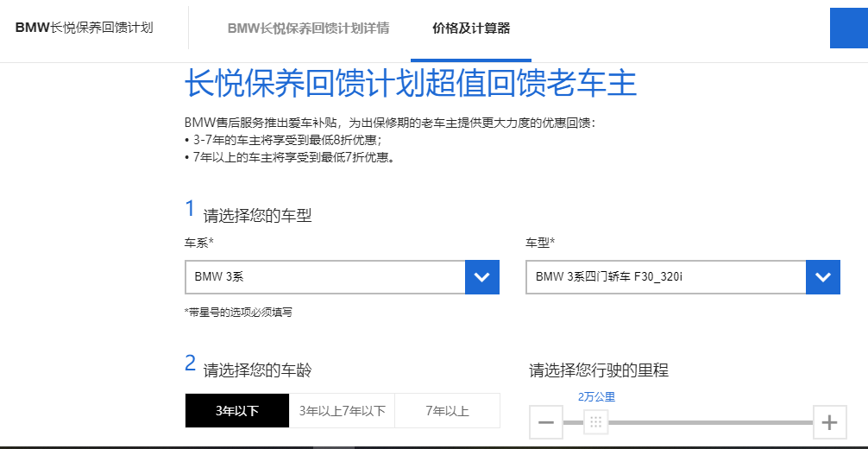Click the 请选择您的车型 step heading

click(x=257, y=216)
